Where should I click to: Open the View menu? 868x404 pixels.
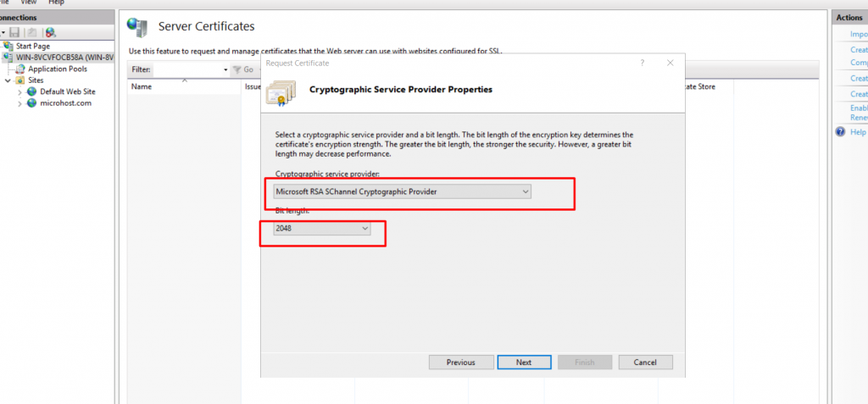click(28, 3)
